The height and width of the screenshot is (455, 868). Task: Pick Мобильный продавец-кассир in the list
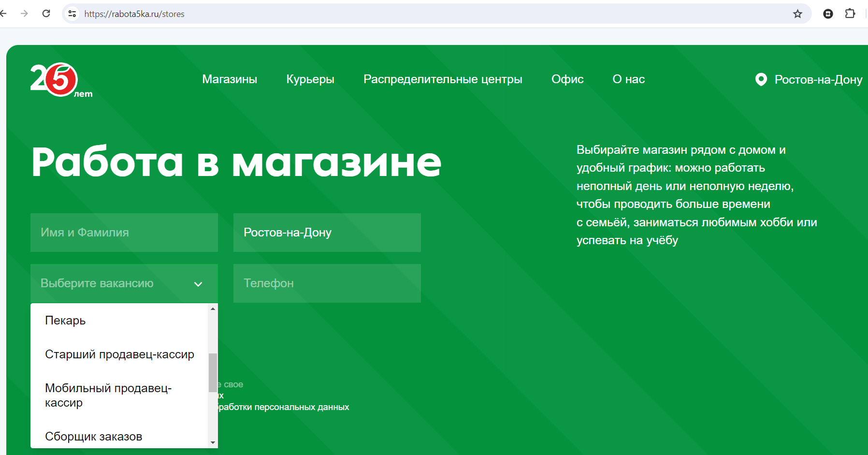coord(108,395)
